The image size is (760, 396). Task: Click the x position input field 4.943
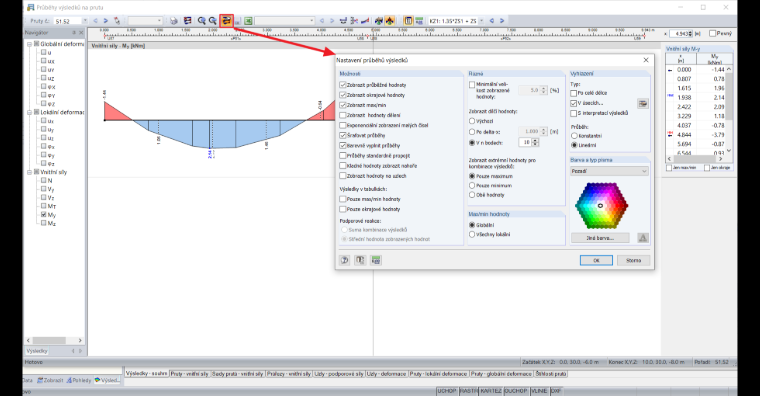point(680,33)
